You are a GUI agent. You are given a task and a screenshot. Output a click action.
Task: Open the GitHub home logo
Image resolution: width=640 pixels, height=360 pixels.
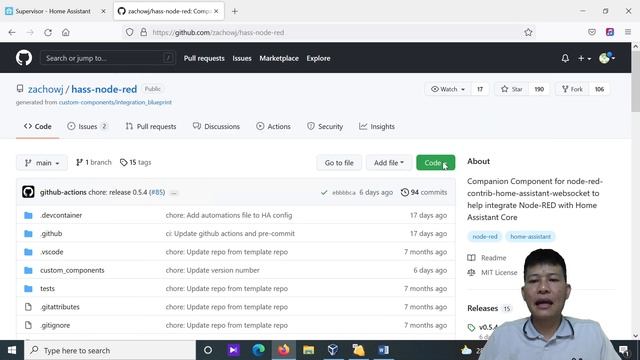[x=24, y=58]
